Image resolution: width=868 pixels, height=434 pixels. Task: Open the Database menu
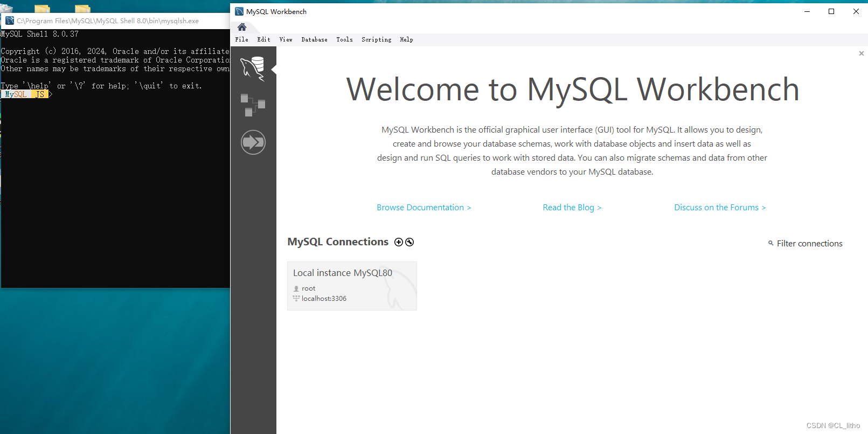pos(315,39)
